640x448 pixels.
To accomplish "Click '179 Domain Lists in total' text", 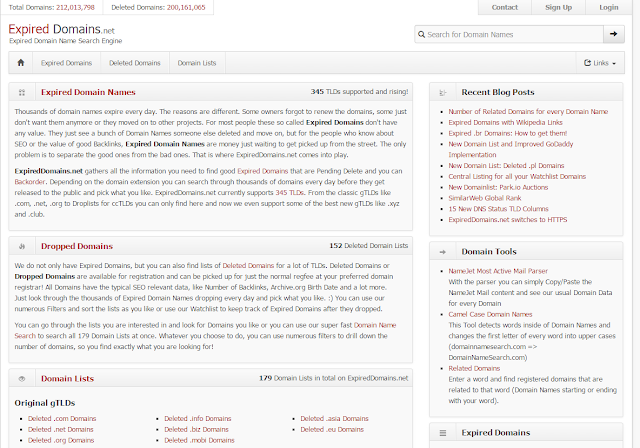I will tap(333, 378).
